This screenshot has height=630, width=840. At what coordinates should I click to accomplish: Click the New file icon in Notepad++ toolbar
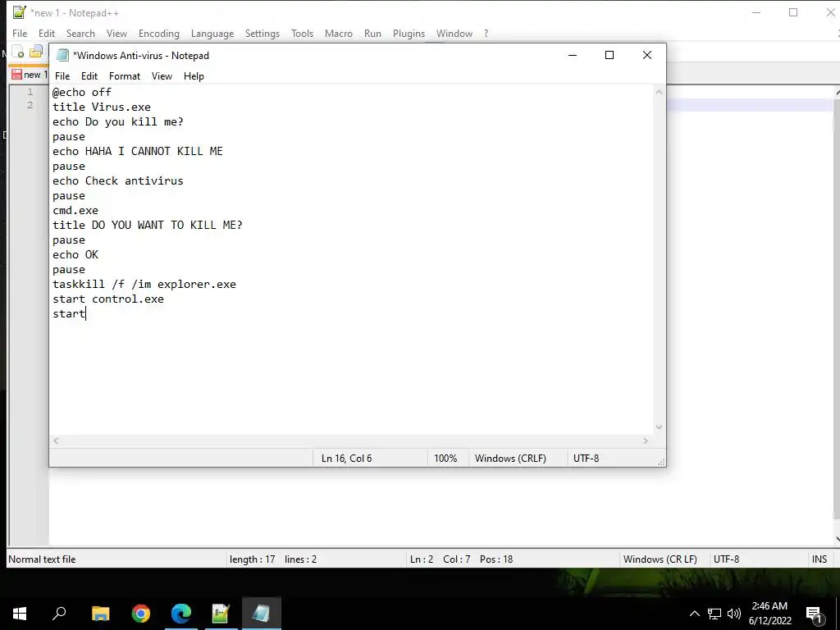(x=18, y=52)
